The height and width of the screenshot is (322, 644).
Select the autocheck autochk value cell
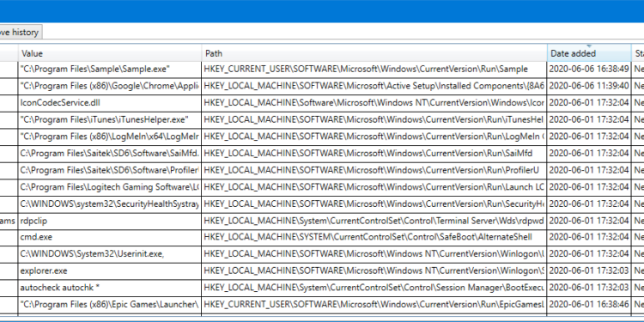tap(110, 288)
